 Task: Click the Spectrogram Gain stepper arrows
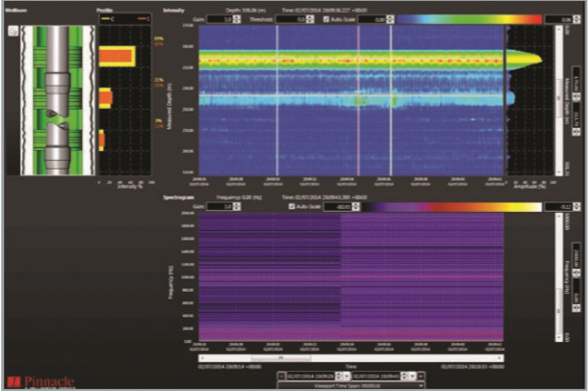click(236, 206)
